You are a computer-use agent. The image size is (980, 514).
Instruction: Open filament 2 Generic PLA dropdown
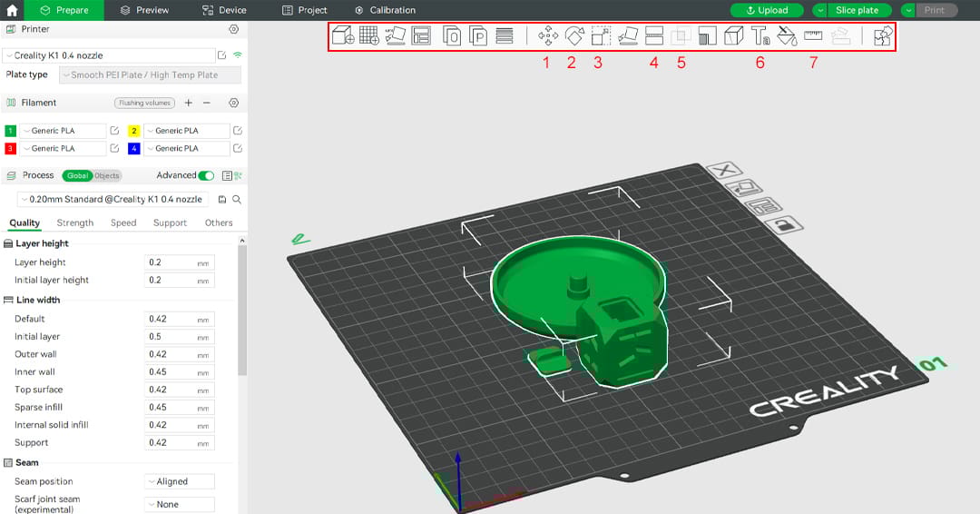[184, 131]
